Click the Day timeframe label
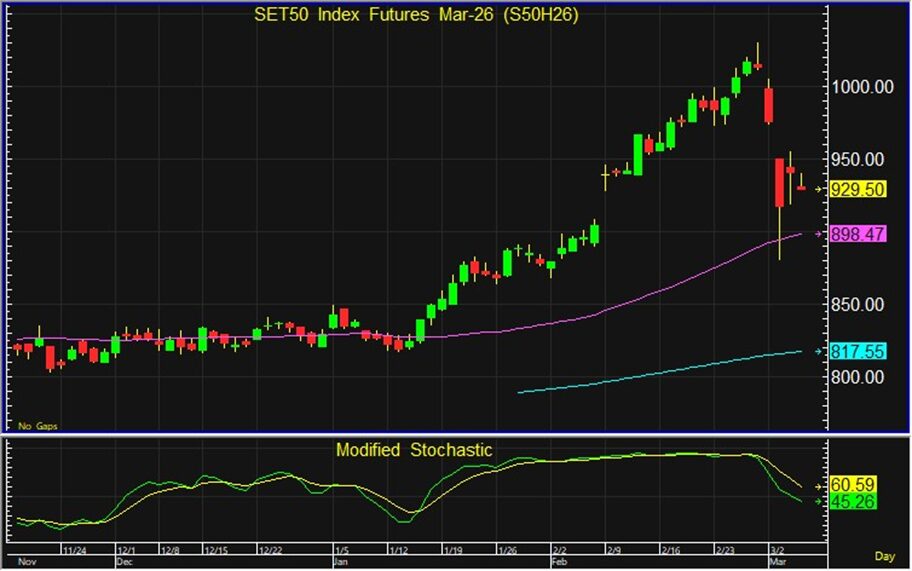Image resolution: width=912 pixels, height=571 pixels. 885,555
